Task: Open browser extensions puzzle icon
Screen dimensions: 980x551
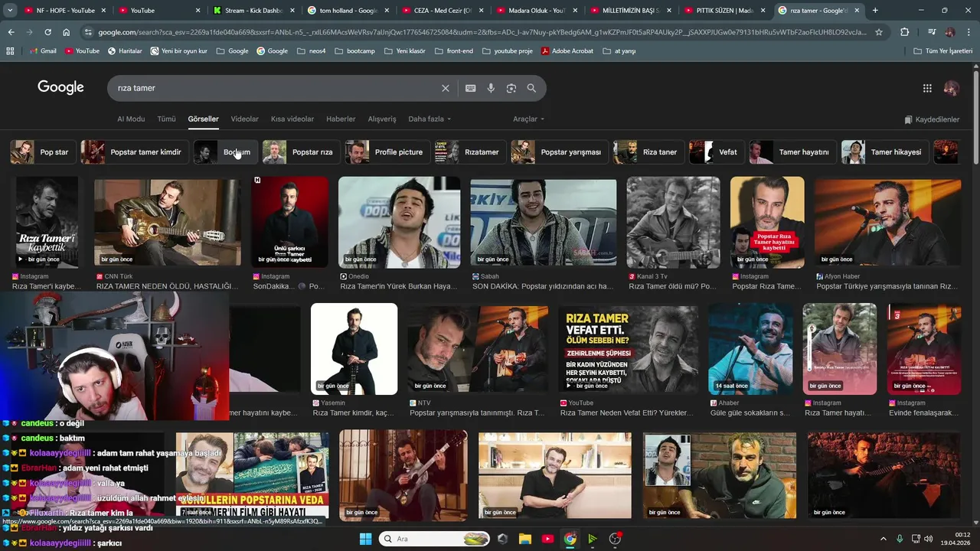Action: [905, 32]
